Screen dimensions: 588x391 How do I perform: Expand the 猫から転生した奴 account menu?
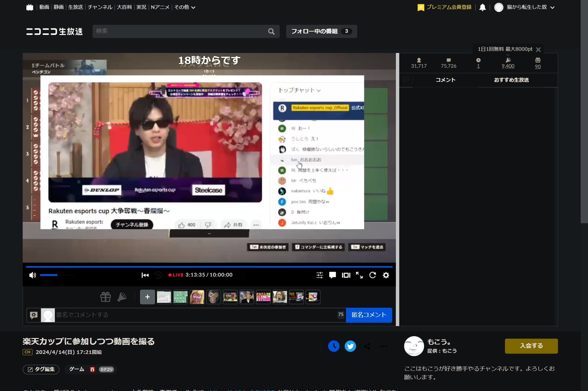coord(530,7)
